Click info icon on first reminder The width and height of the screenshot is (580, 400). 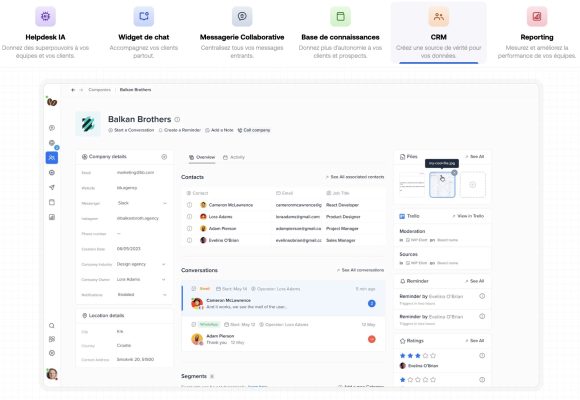[482, 296]
